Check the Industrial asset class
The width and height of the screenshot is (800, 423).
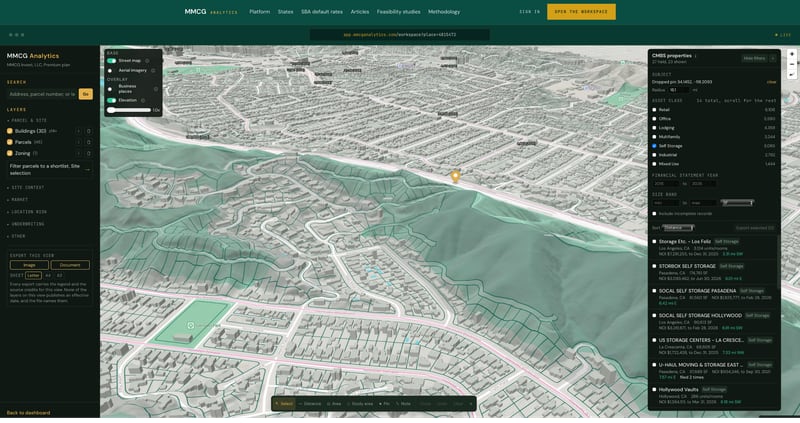tap(655, 155)
